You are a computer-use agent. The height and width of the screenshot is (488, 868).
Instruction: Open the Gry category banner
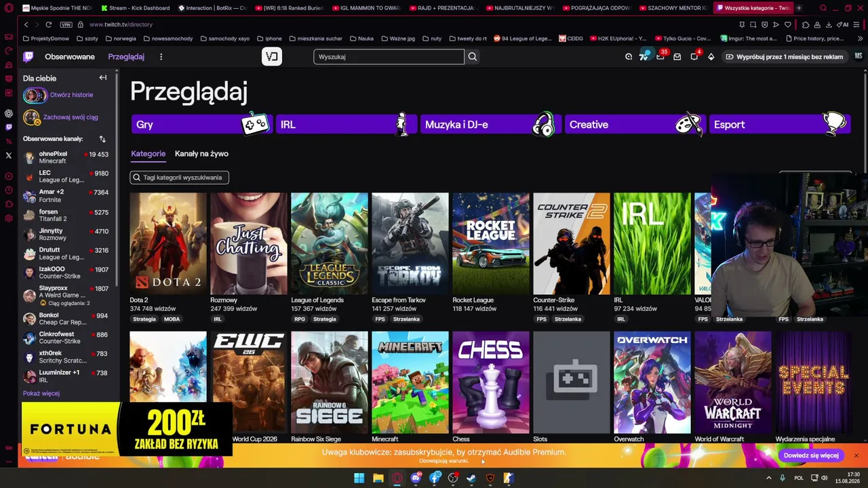coord(201,125)
